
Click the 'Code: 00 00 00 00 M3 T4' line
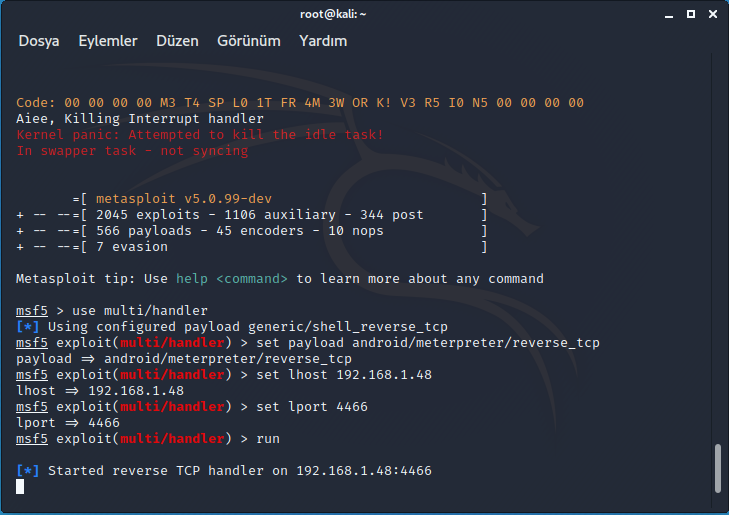[300, 103]
